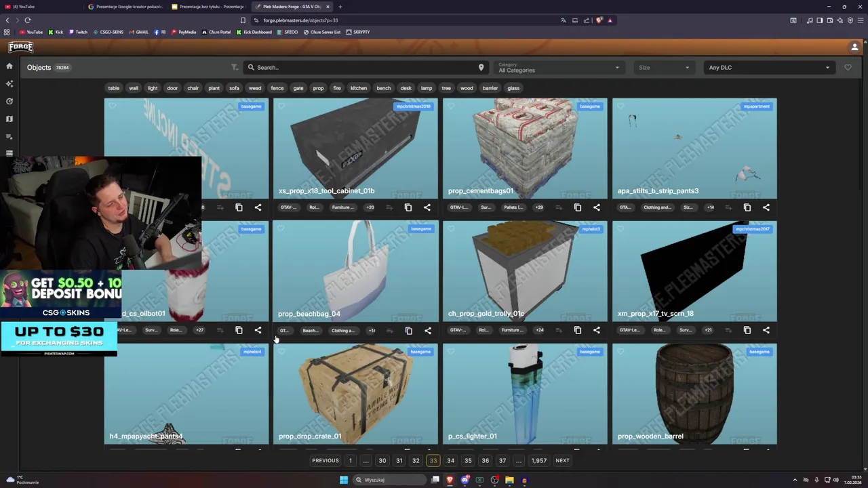
Task: Expand +20 tags on tool cabinet card
Action: click(x=370, y=207)
